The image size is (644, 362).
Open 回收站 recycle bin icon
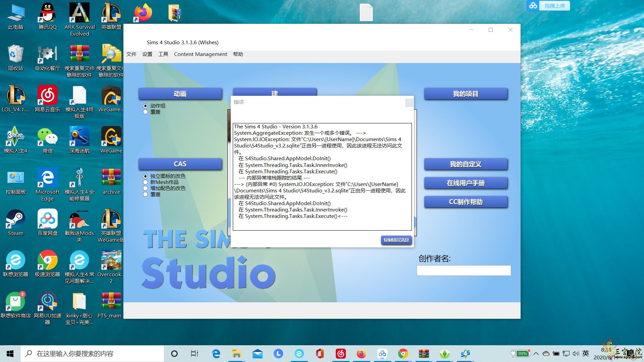[16, 58]
